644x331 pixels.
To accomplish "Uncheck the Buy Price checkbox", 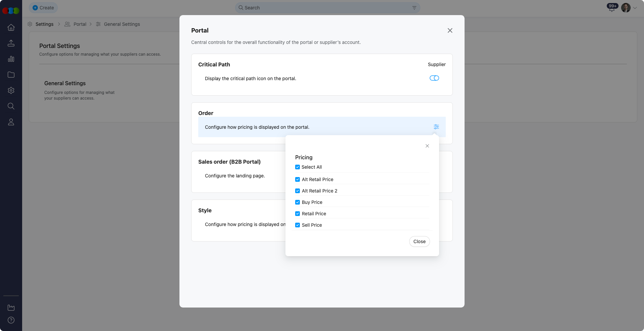I will (297, 202).
